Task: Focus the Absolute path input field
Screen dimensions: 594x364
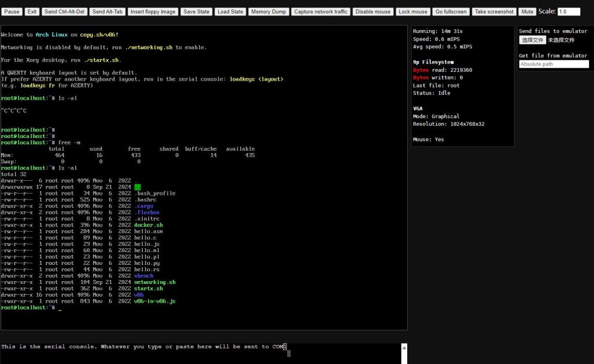Action: (553, 64)
